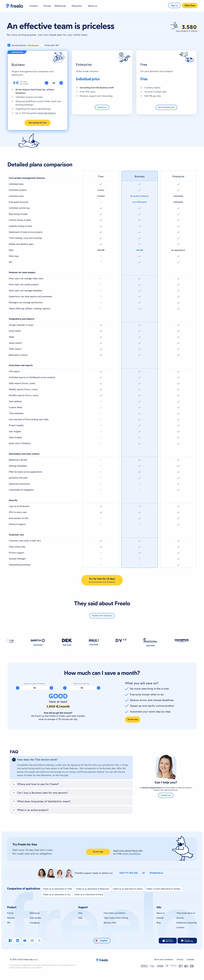The width and height of the screenshot is (204, 980).
Task: Open the YouTube social icon
Action: pos(25,940)
